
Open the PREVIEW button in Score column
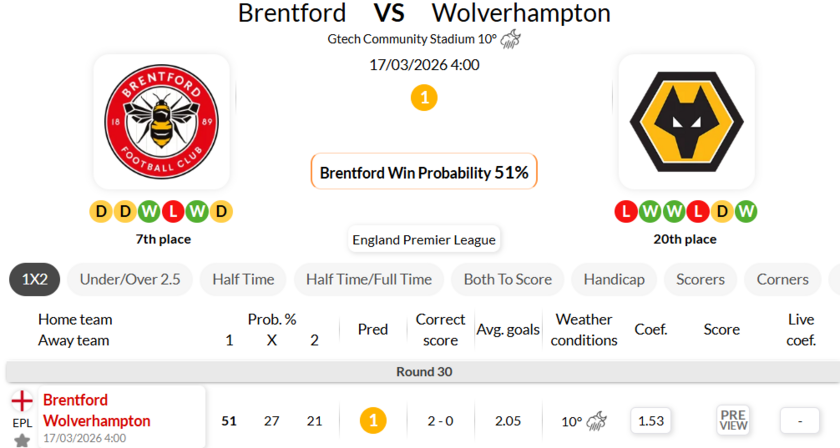click(x=733, y=420)
